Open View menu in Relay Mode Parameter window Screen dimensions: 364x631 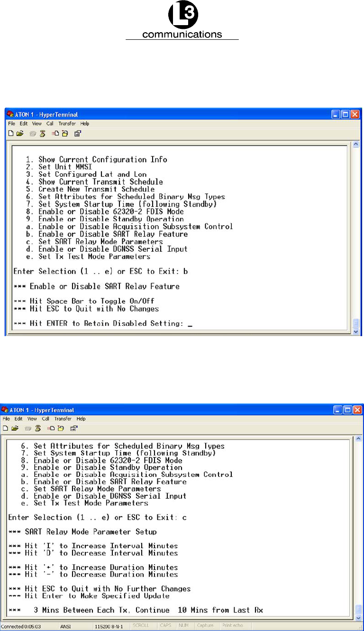point(32,419)
